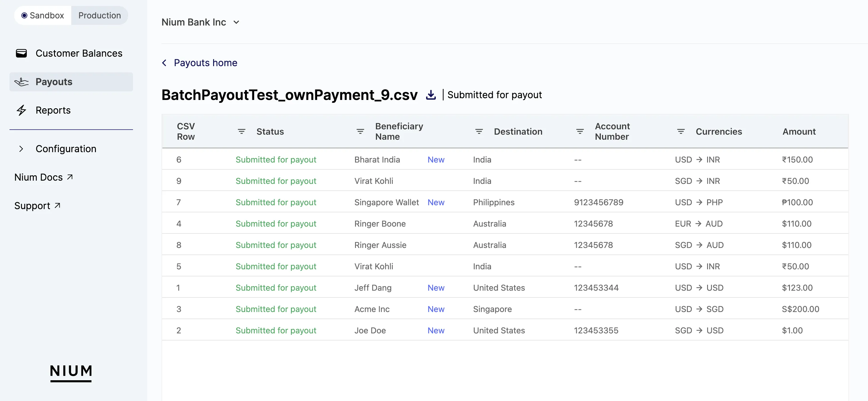Open the Status column filter icon

(x=242, y=131)
